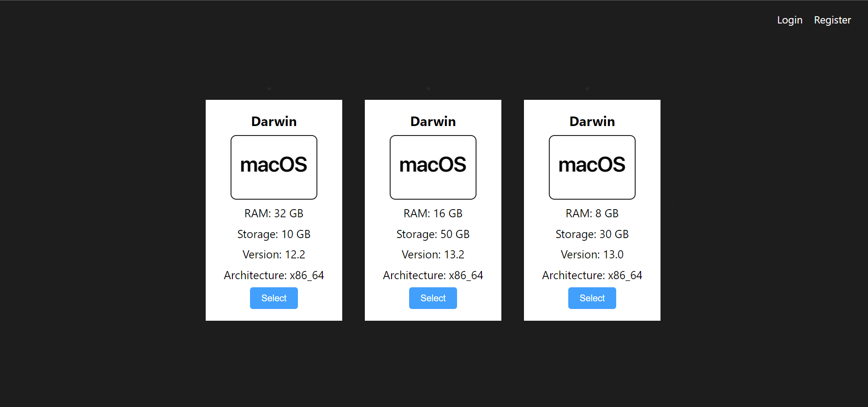Click macOS logo on version 12.2 card
The height and width of the screenshot is (407, 868).
[274, 167]
